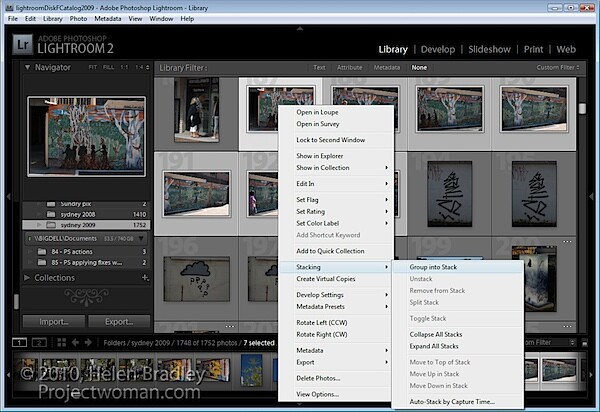Choose Collapse All Stacks
600x412 pixels.
click(x=458, y=334)
